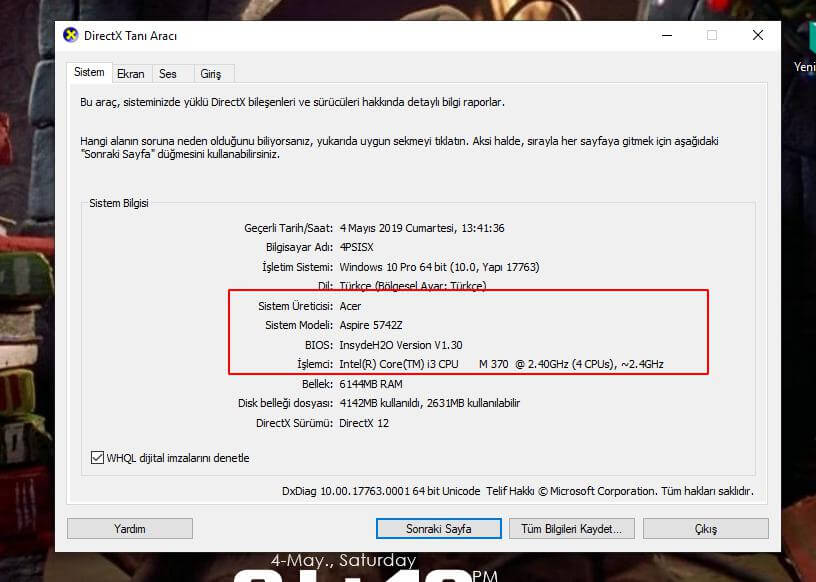Click Türkçe regional setting value
The width and height of the screenshot is (816, 582).
(413, 286)
